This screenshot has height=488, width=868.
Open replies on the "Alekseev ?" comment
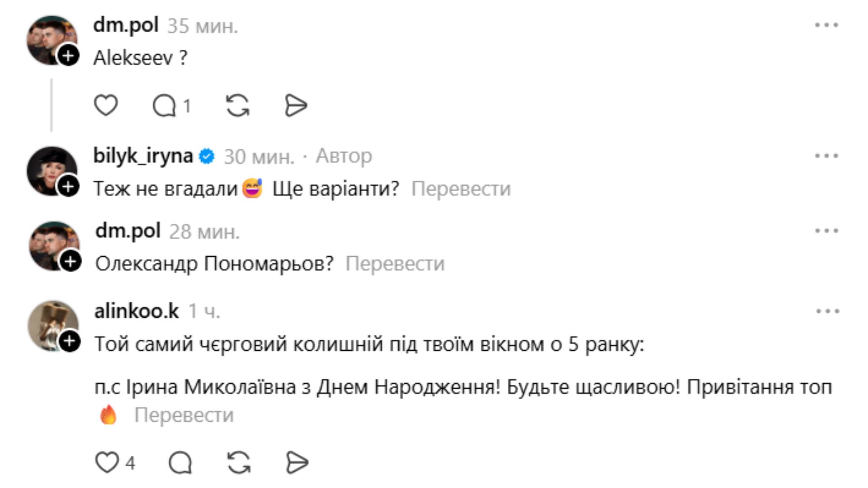[165, 106]
